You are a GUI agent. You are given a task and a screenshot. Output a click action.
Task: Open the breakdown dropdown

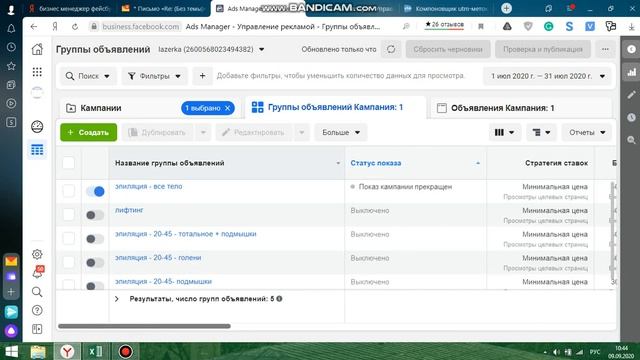tap(541, 132)
